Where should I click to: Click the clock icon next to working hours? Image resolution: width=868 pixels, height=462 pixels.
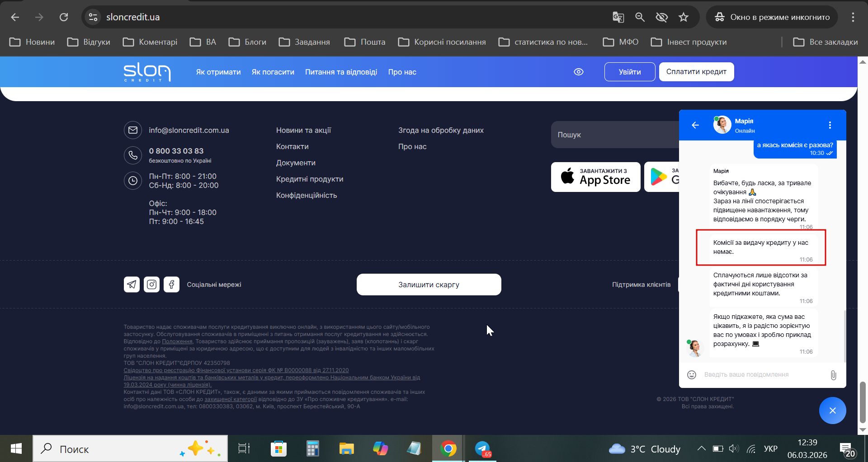tap(132, 181)
